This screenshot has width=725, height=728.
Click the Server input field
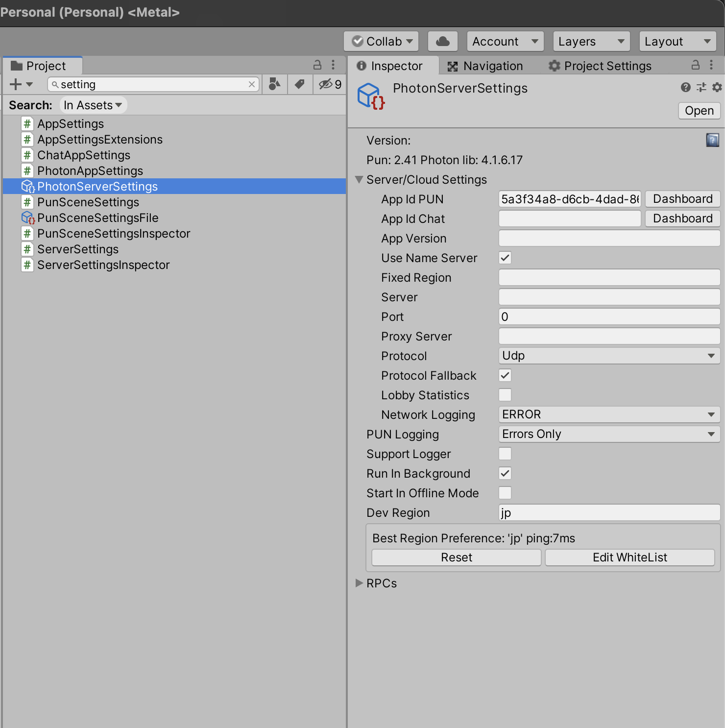(609, 297)
